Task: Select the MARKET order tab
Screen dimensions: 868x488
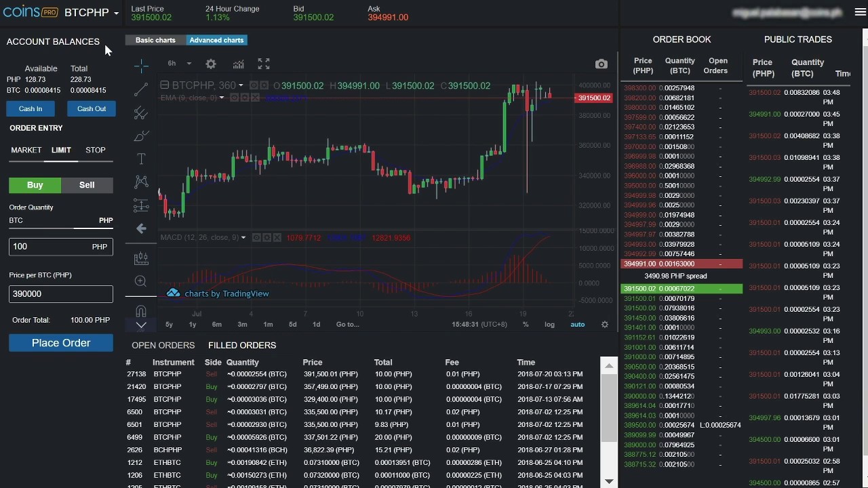Action: [x=26, y=150]
